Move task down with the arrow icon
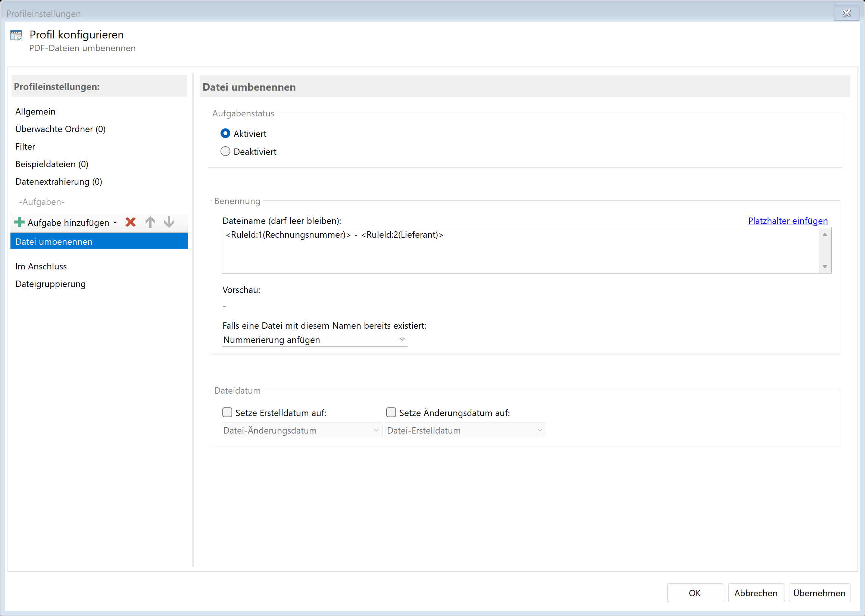Viewport: 865px width, 616px height. (169, 222)
